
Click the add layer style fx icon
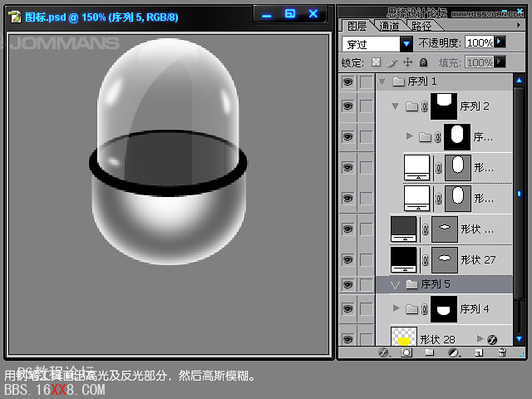point(384,352)
